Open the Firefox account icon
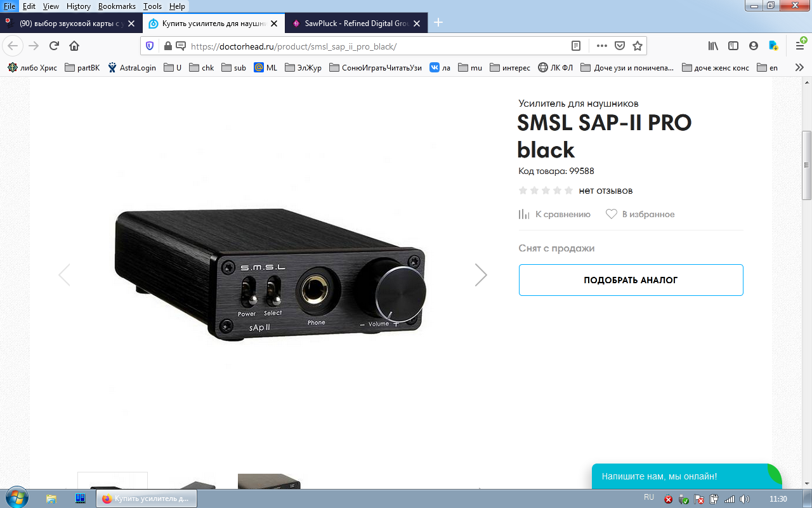Viewport: 812px width, 508px height. point(754,46)
